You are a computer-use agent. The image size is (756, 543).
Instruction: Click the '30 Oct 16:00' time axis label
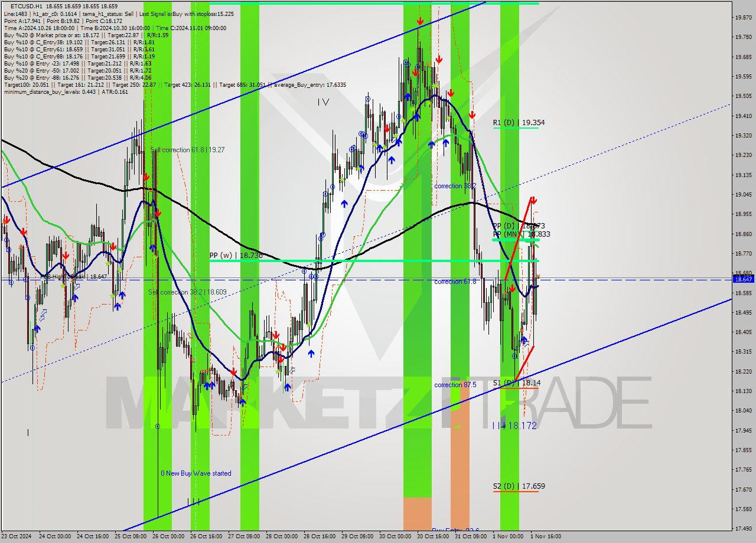click(432, 537)
